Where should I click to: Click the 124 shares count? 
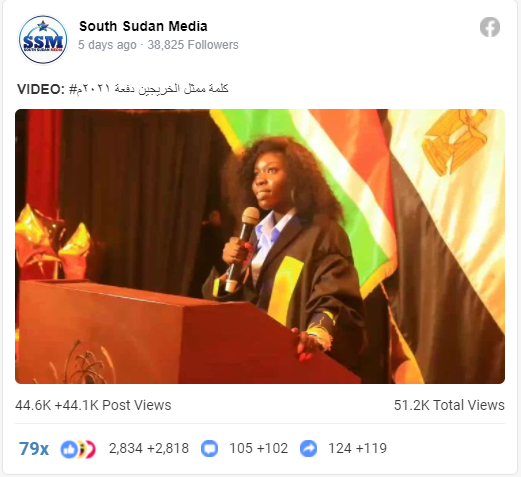(340, 449)
